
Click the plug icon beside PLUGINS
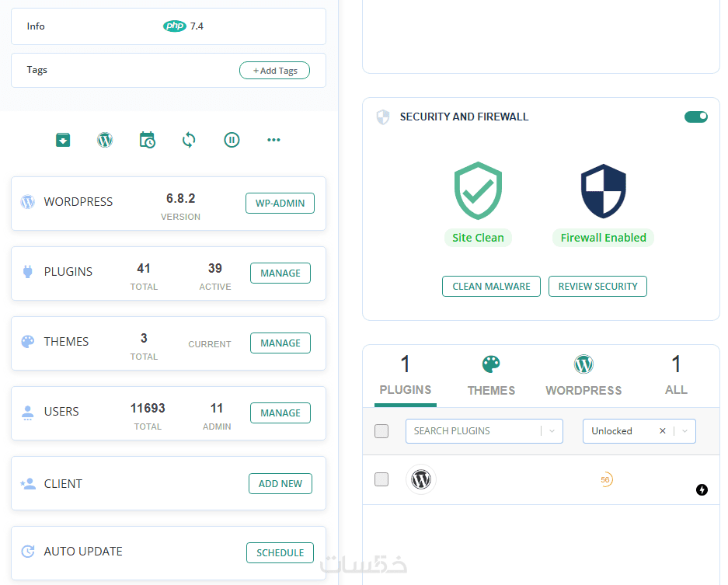click(x=28, y=272)
